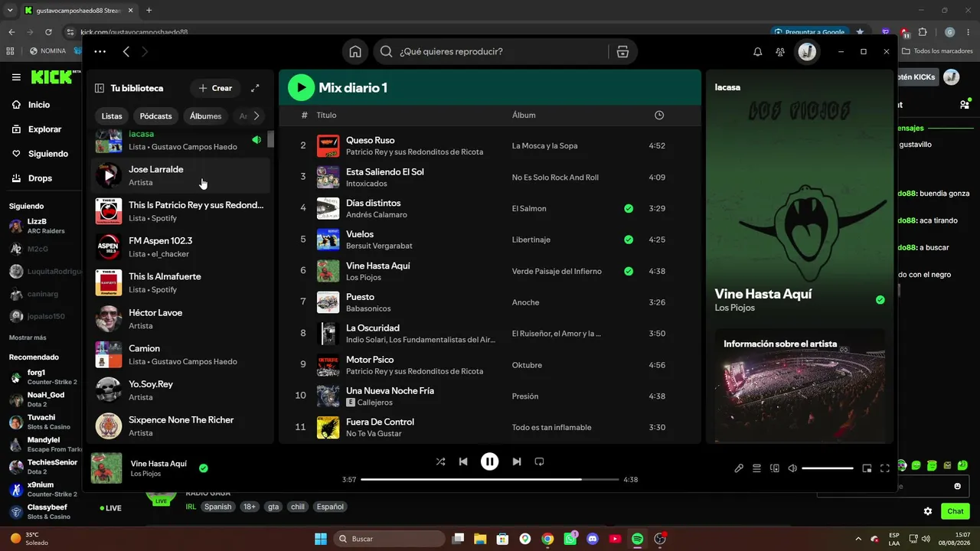Open Spotify browse icon in search bar
This screenshot has height=551, width=980.
[622, 52]
